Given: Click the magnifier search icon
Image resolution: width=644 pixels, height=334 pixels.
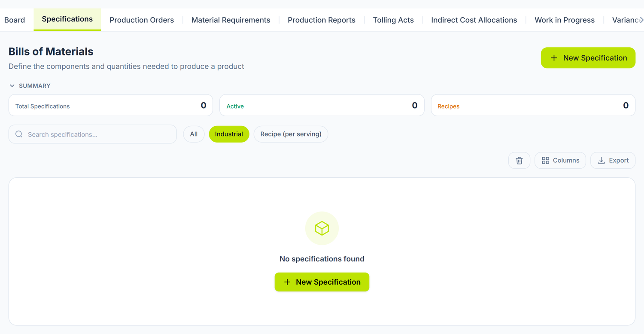Looking at the screenshot, I should 19,134.
